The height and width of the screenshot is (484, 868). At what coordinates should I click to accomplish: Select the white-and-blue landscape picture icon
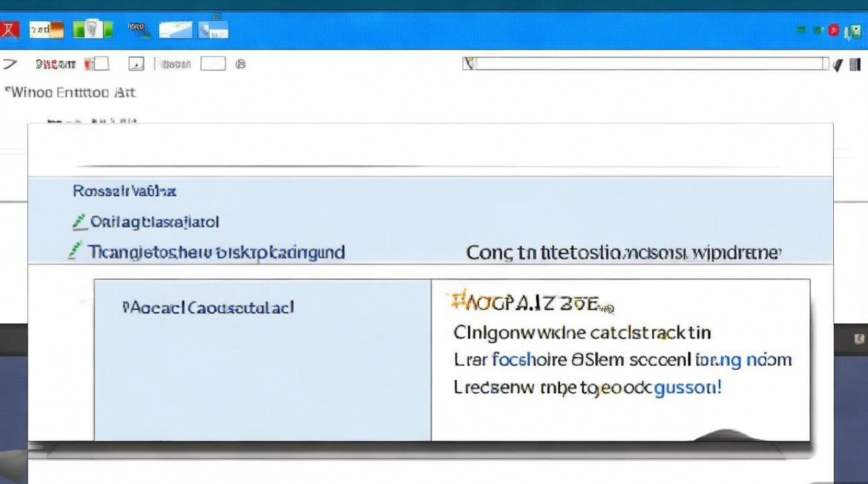coord(176,30)
